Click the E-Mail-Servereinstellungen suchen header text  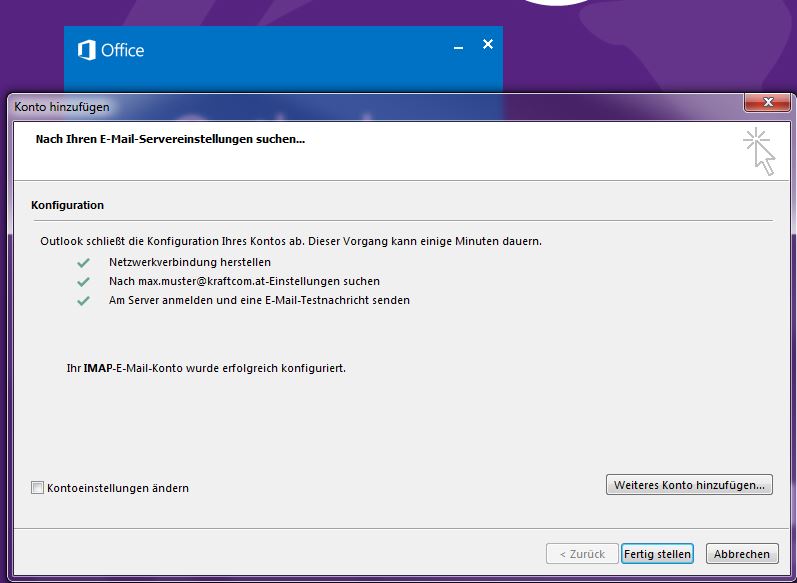coord(170,139)
